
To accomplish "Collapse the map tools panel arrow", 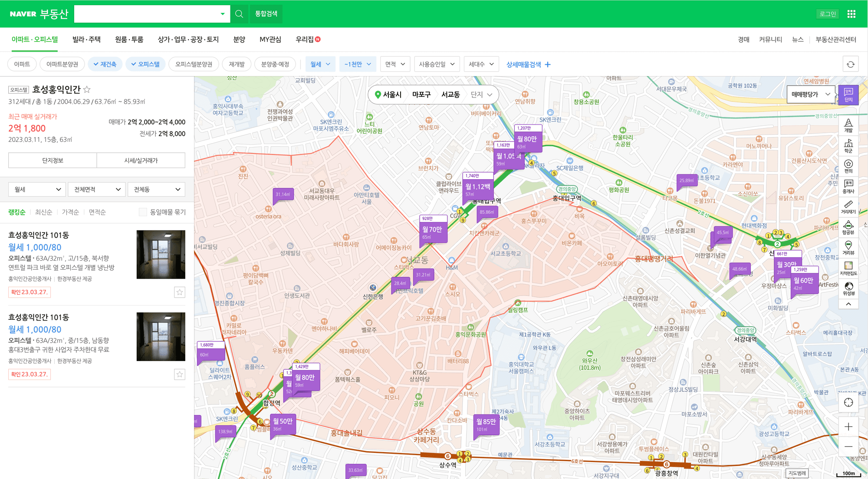I will [848, 304].
